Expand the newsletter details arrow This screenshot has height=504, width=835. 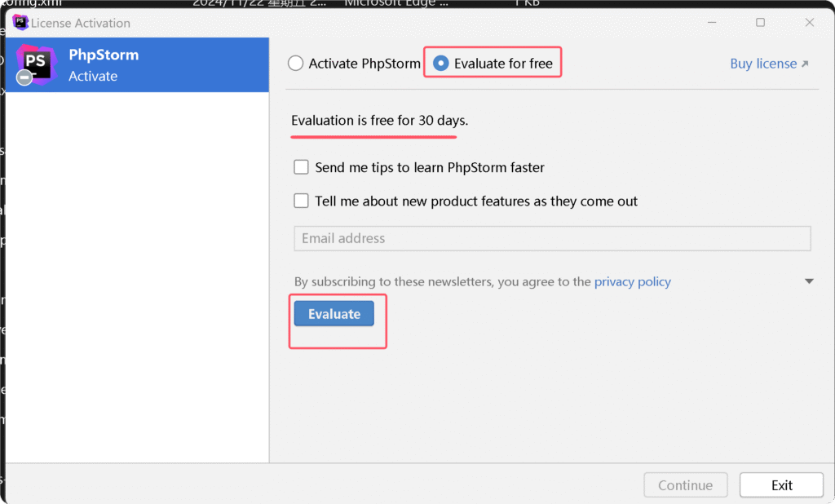pos(809,281)
